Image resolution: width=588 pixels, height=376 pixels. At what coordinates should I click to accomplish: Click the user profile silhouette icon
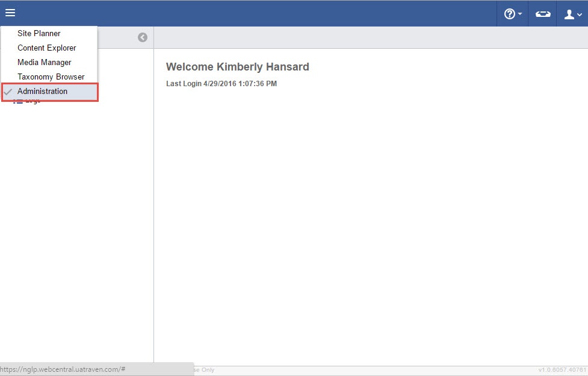point(569,14)
